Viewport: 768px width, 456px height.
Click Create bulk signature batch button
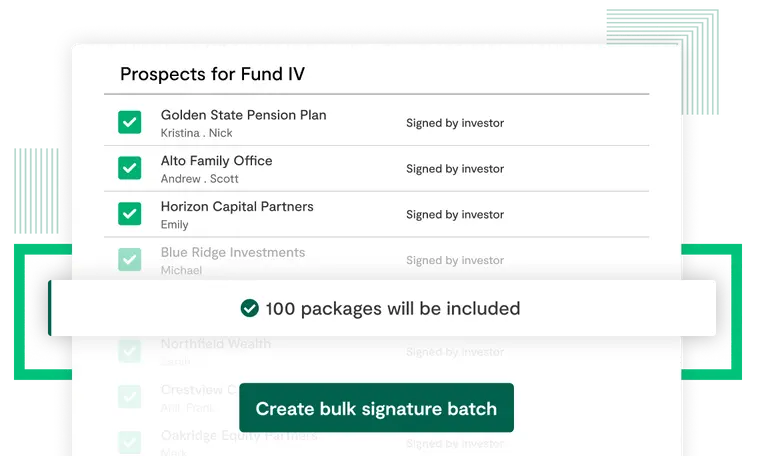click(x=376, y=408)
